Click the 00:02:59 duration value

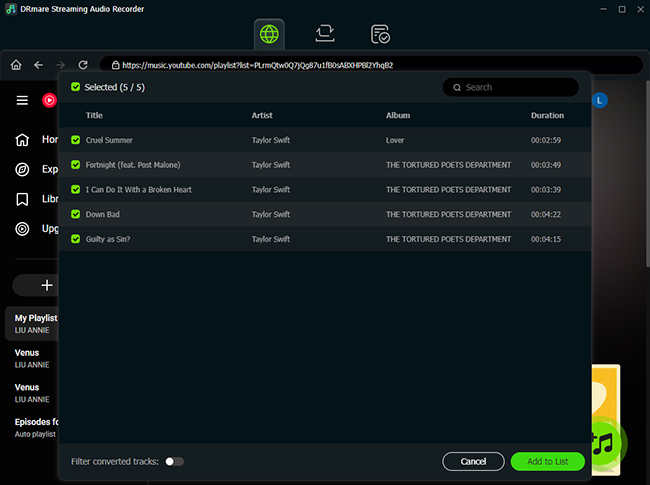click(x=546, y=140)
